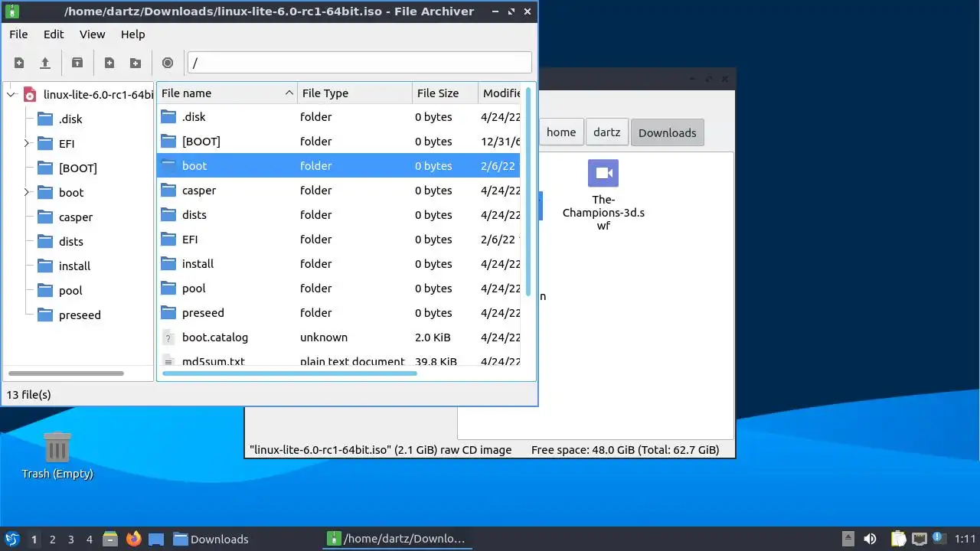Click the Open archive upload-arrow icon
The width and height of the screenshot is (980, 551).
(45, 63)
